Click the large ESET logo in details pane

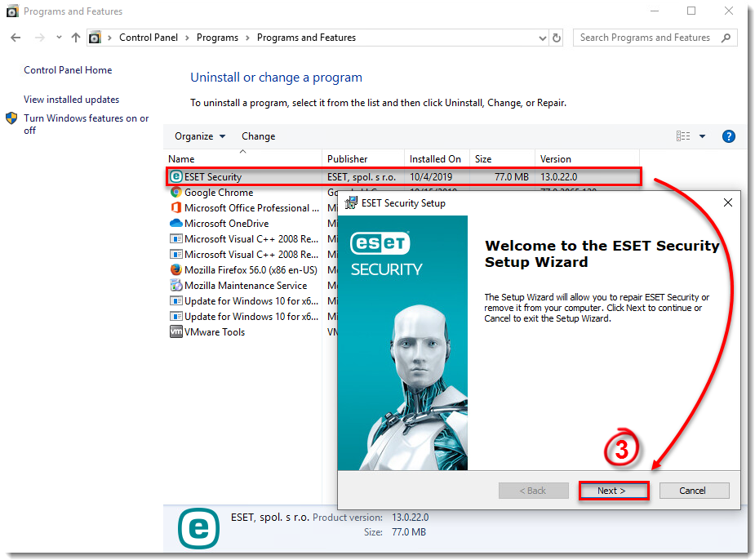coord(198,528)
